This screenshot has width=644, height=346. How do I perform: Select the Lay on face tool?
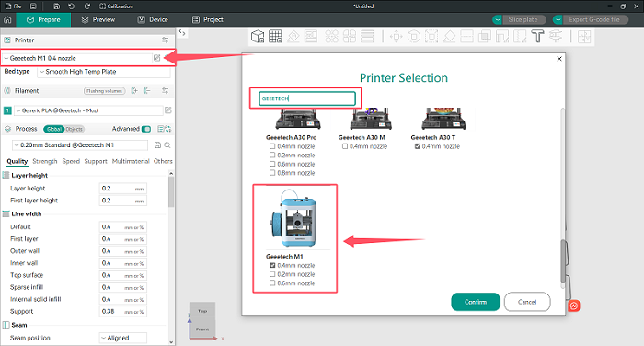tap(449, 37)
